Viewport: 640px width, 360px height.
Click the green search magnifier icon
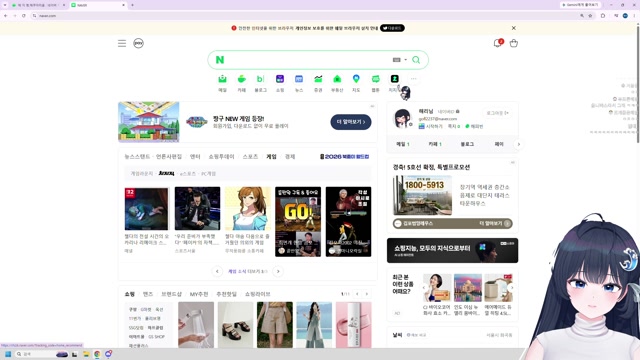pos(416,60)
